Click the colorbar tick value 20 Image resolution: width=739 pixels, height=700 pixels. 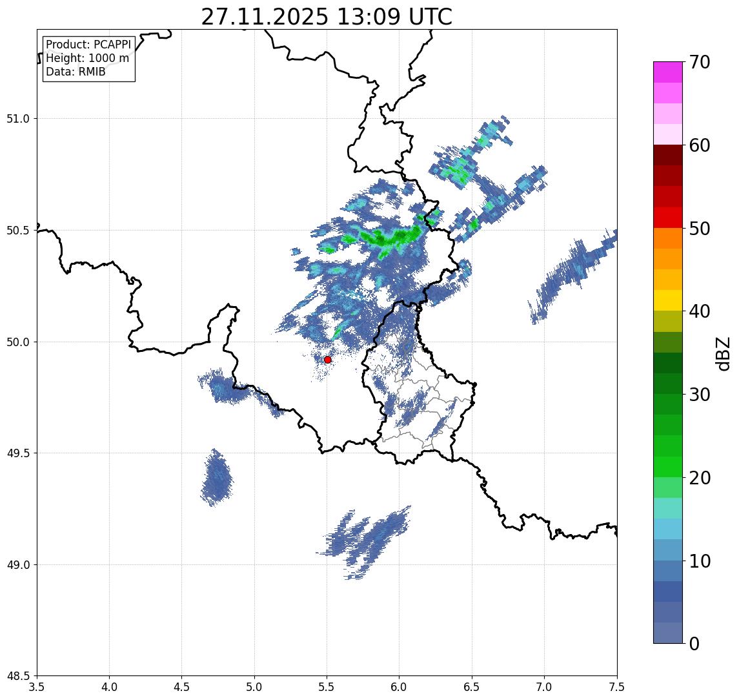tap(700, 477)
